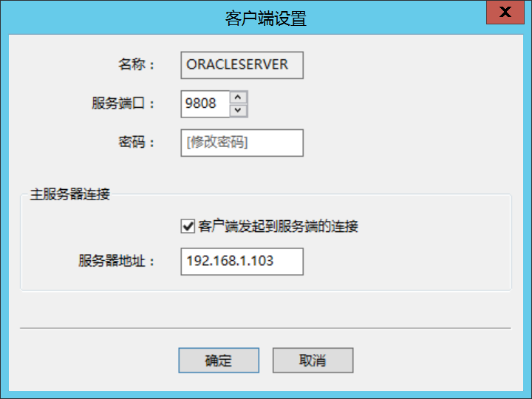Confirm settings with the 确定 button
The width and height of the screenshot is (532, 399).
pyautogui.click(x=218, y=361)
